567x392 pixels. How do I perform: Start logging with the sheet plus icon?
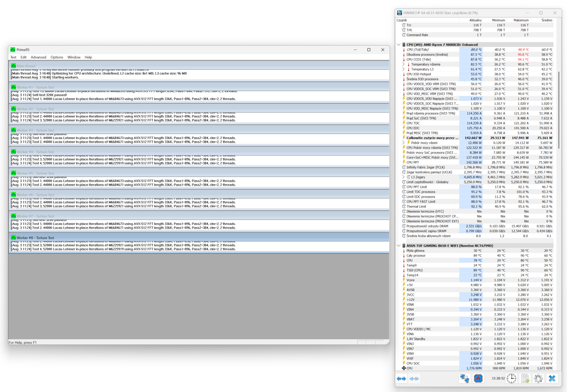point(525,378)
